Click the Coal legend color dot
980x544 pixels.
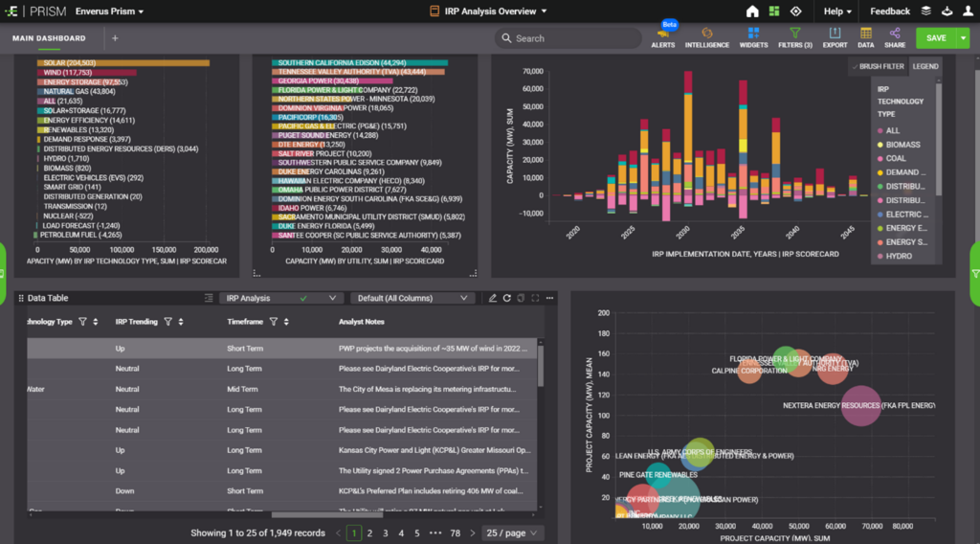pyautogui.click(x=879, y=159)
